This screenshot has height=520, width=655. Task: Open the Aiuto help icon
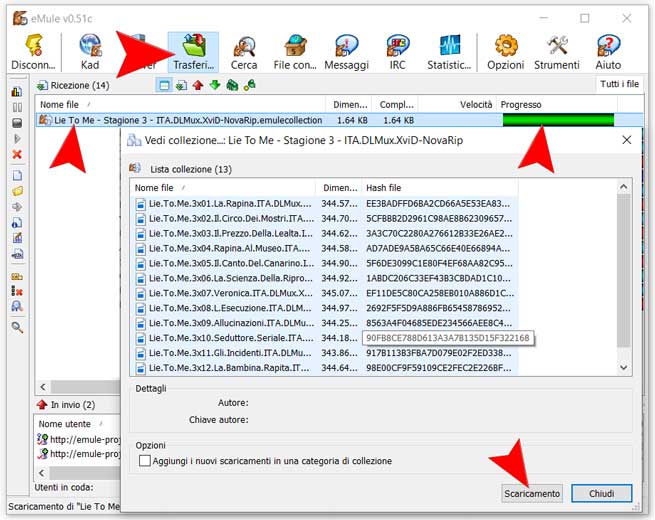tap(608, 52)
